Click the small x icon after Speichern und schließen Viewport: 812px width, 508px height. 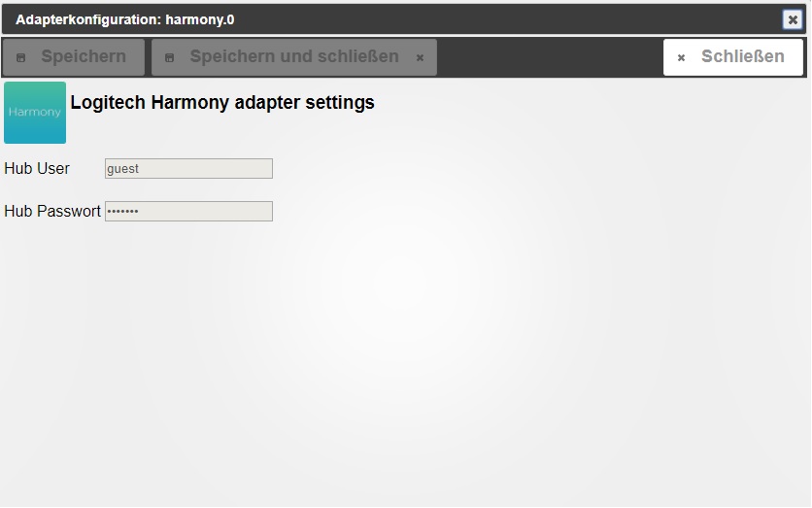coord(420,58)
